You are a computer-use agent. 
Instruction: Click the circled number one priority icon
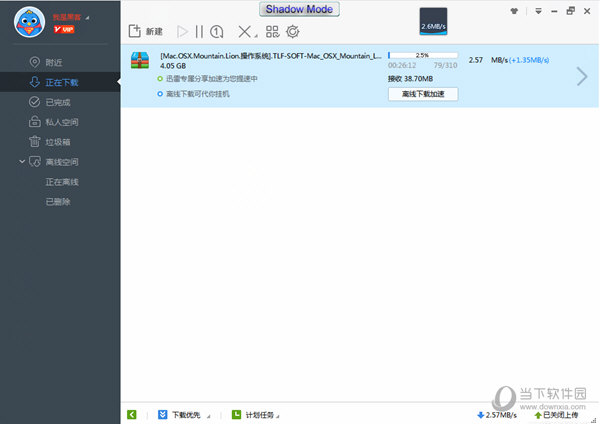click(x=217, y=32)
